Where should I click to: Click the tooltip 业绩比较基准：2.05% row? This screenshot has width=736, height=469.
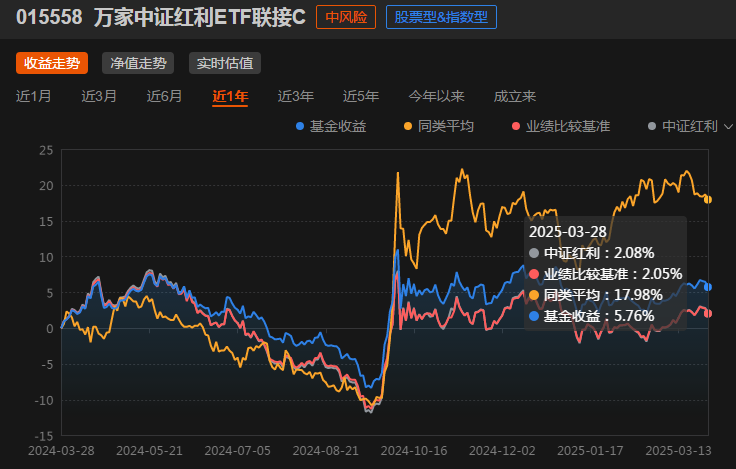point(606,274)
